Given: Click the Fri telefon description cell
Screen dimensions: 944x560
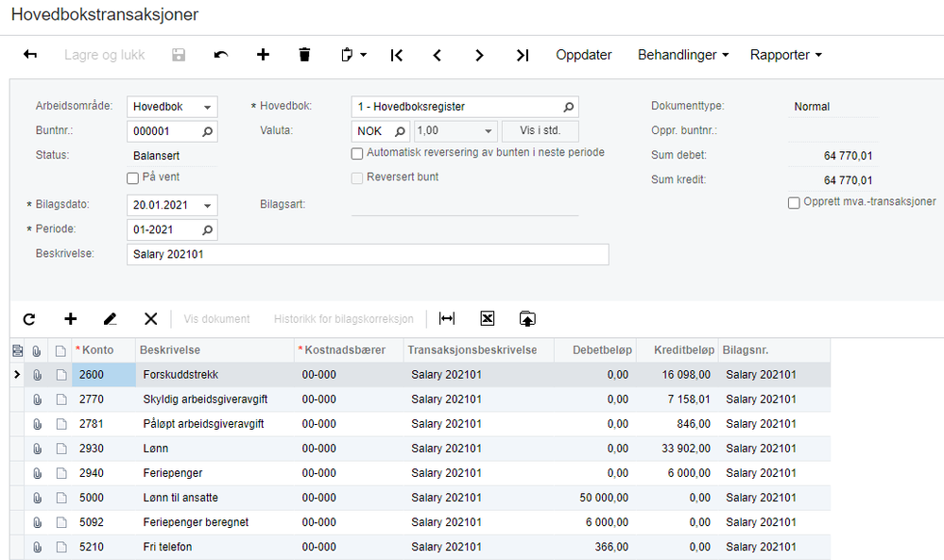Looking at the screenshot, I should [x=215, y=548].
